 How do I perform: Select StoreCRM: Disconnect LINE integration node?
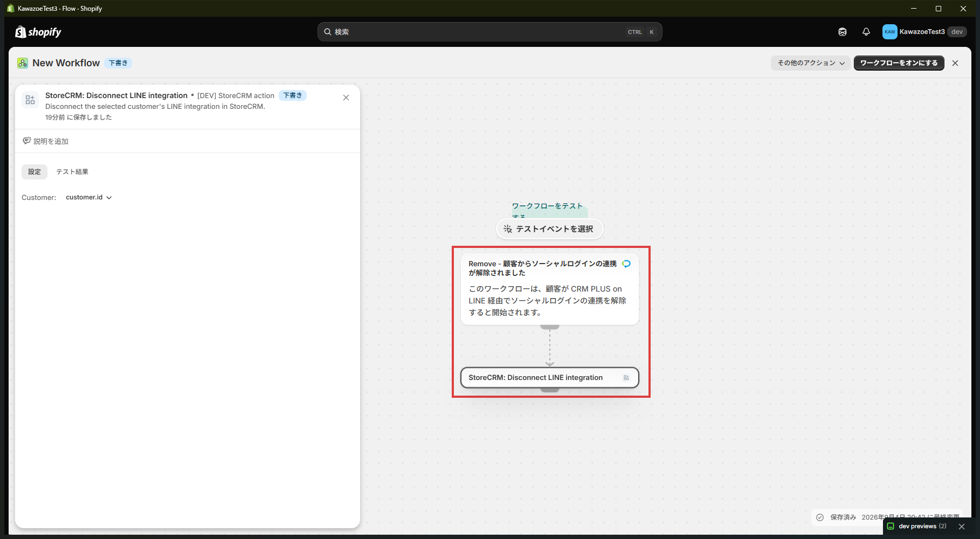click(549, 377)
